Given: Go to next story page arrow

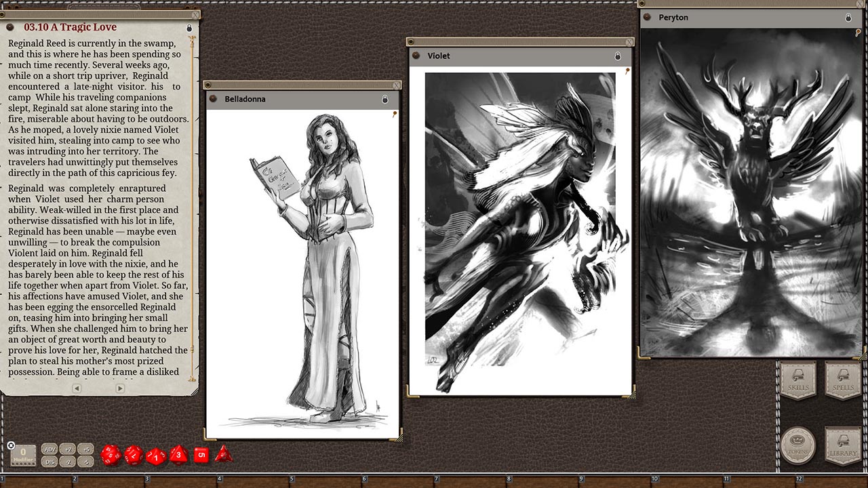Looking at the screenshot, I should (x=119, y=388).
